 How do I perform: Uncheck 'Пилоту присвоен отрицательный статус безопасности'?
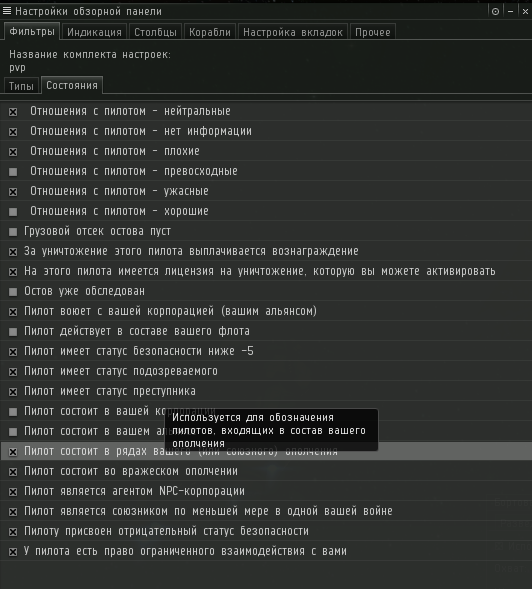(x=13, y=532)
